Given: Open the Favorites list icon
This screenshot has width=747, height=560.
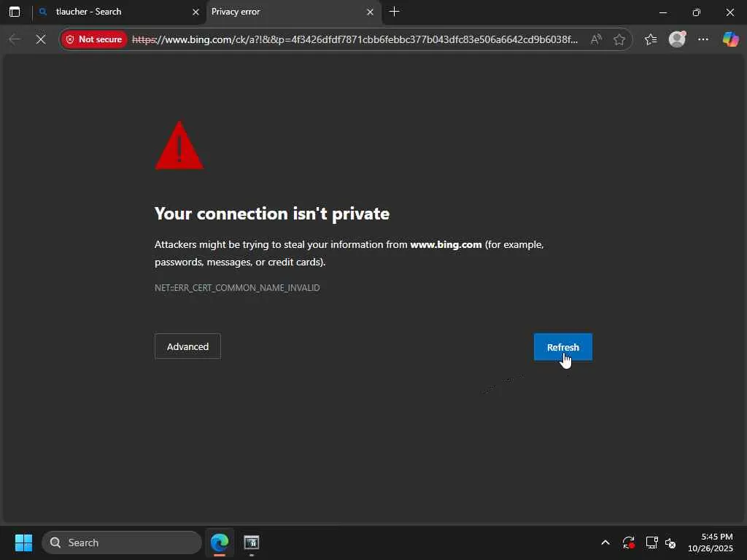Looking at the screenshot, I should click(x=651, y=39).
